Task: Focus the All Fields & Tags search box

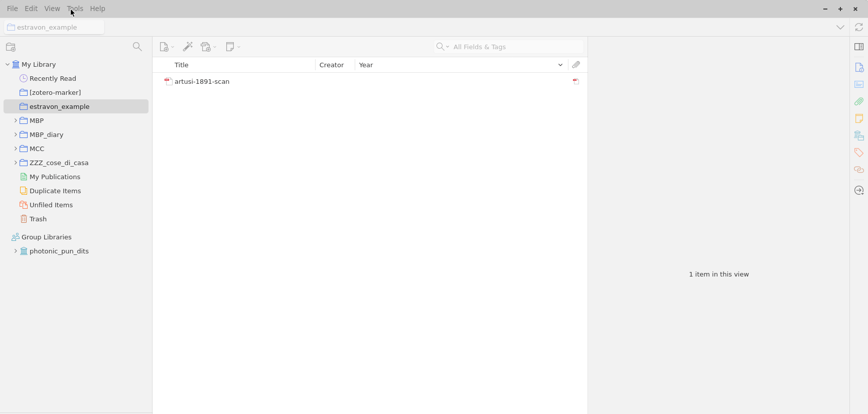Action: (517, 47)
